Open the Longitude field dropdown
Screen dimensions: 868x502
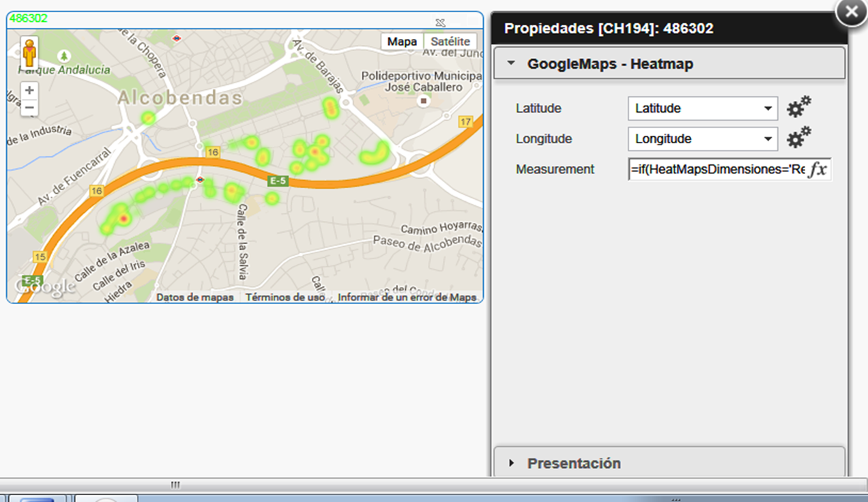tap(767, 138)
